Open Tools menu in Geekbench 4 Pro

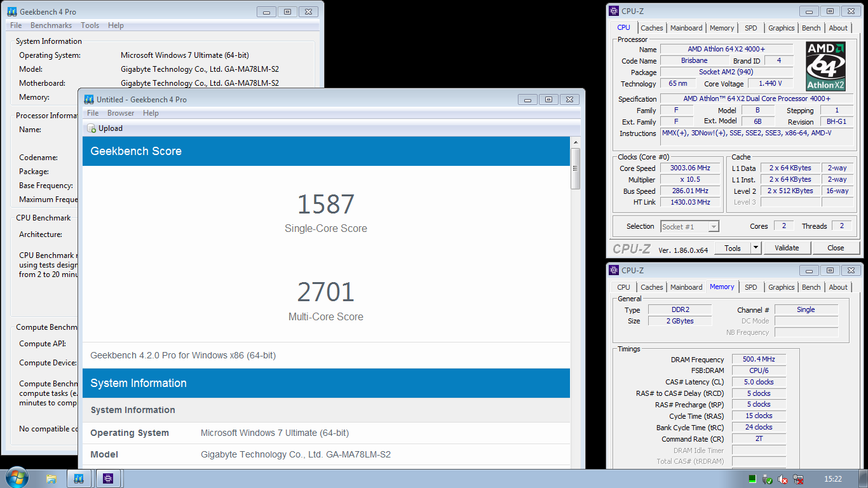pos(90,25)
